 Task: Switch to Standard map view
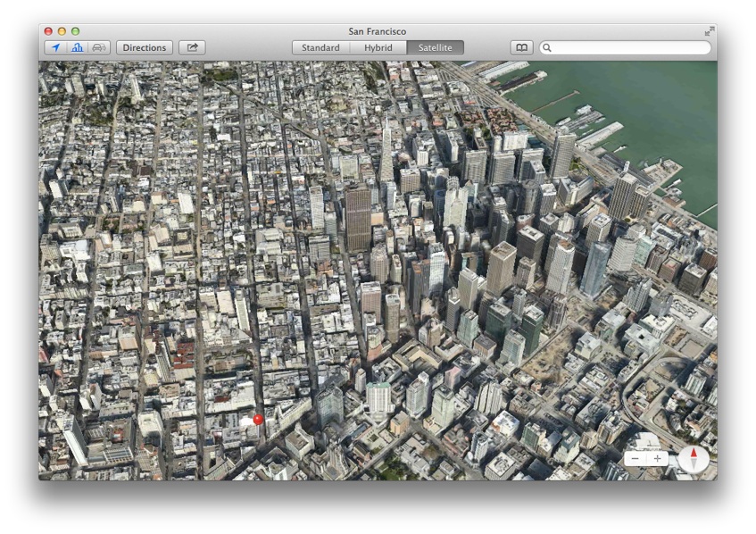320,47
